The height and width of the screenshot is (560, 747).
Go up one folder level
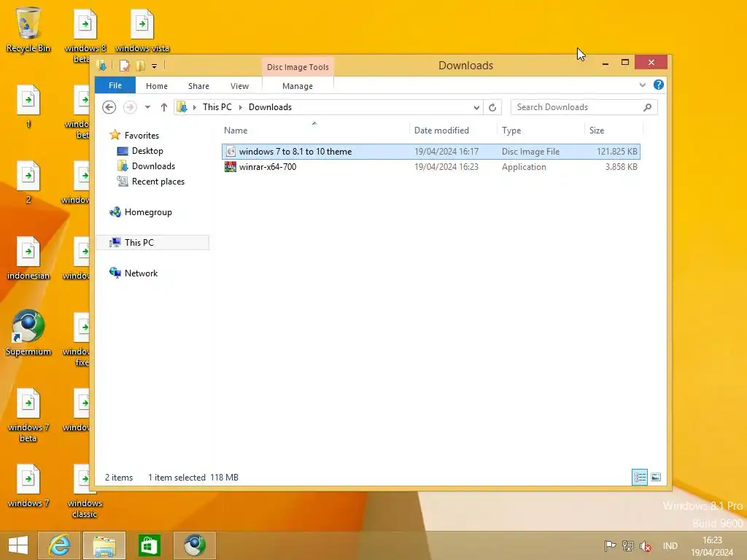click(164, 107)
